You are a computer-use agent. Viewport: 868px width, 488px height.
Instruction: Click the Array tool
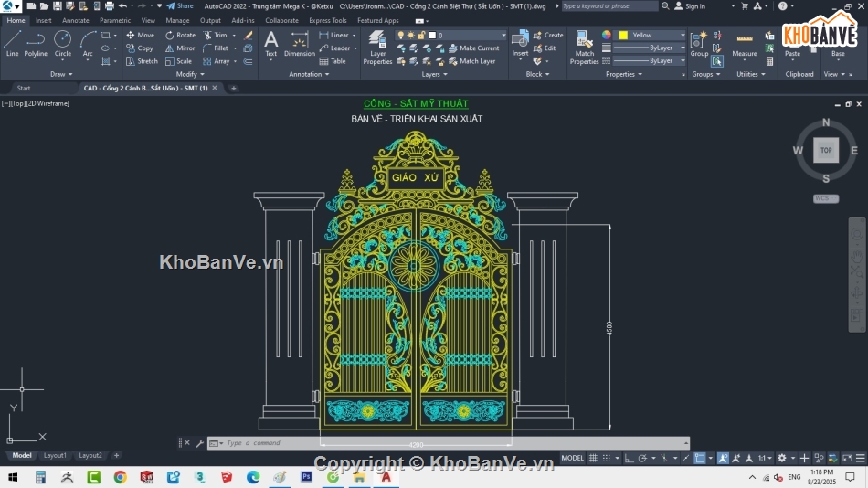tap(217, 61)
